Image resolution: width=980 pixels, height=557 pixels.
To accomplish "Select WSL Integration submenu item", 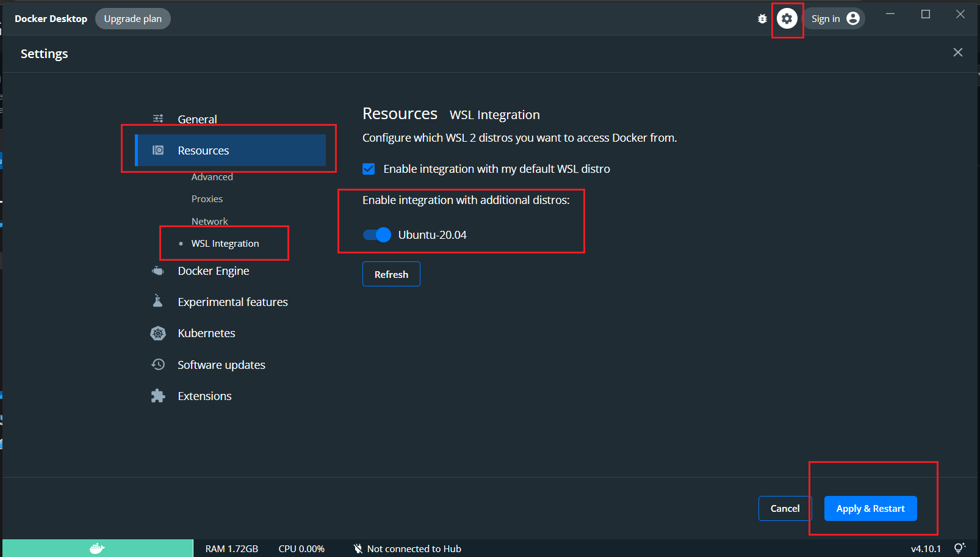I will pos(225,244).
